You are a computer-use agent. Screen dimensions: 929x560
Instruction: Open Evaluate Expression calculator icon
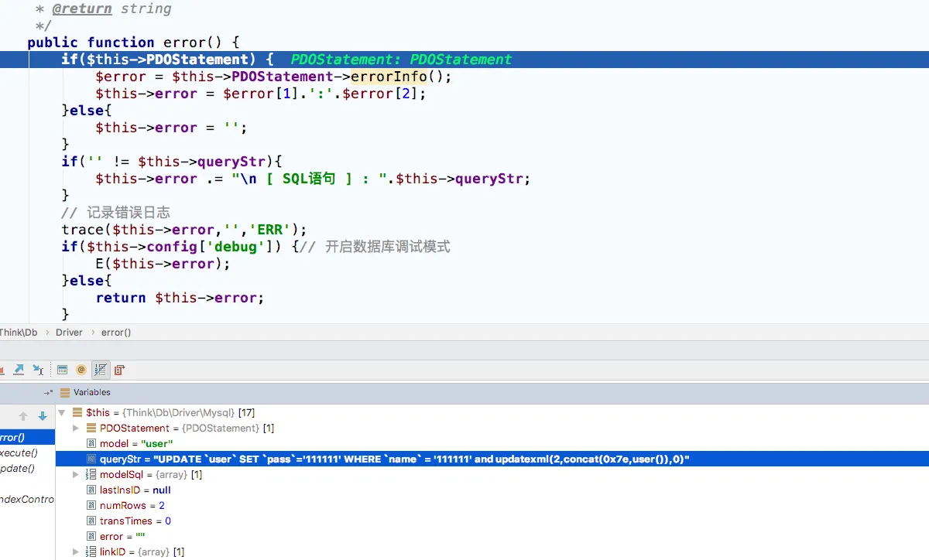click(63, 370)
